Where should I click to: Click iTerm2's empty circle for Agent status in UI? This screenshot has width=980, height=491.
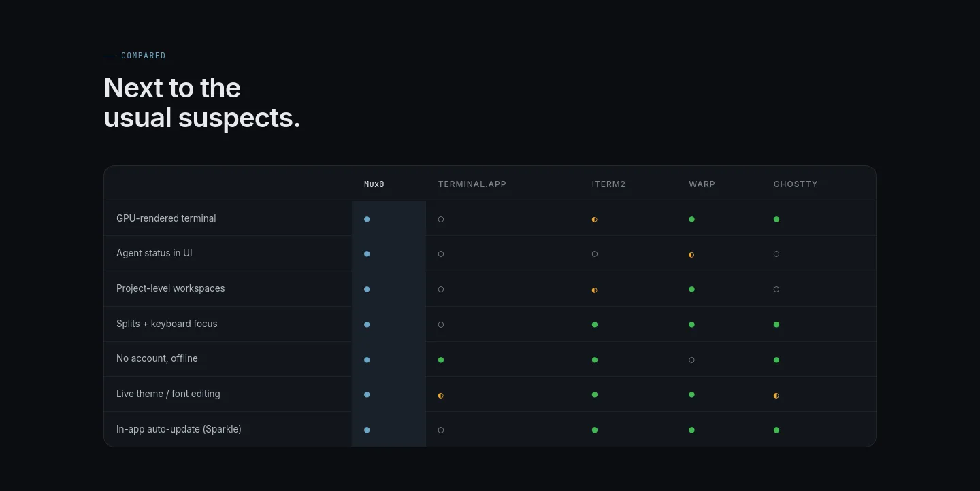595,254
